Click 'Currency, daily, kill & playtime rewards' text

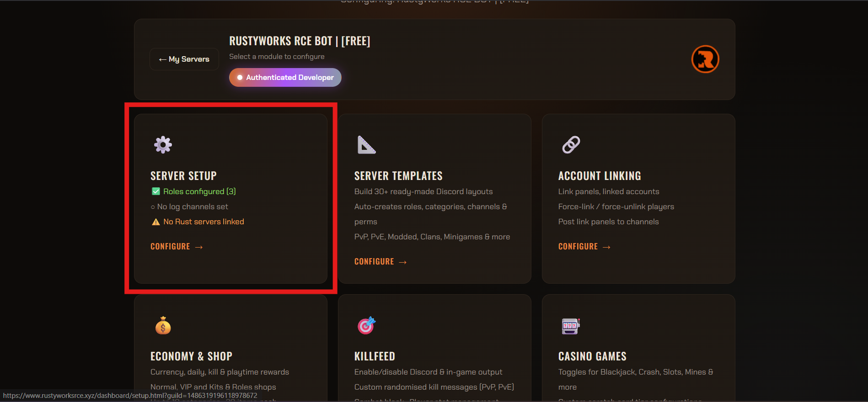click(x=220, y=372)
